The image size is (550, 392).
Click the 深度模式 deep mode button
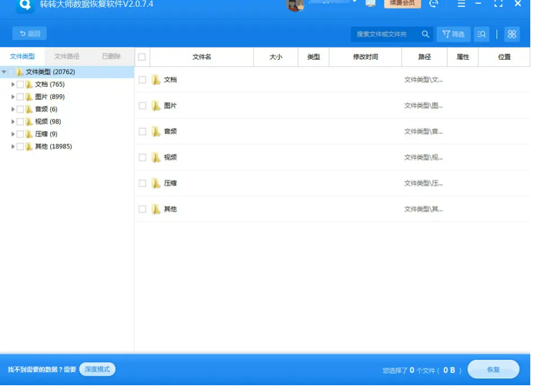[x=97, y=369]
